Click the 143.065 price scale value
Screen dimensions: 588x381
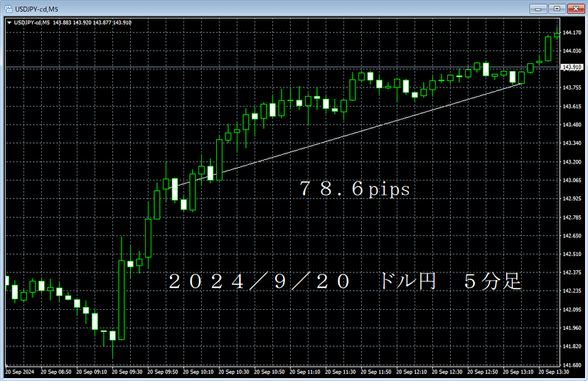572,181
